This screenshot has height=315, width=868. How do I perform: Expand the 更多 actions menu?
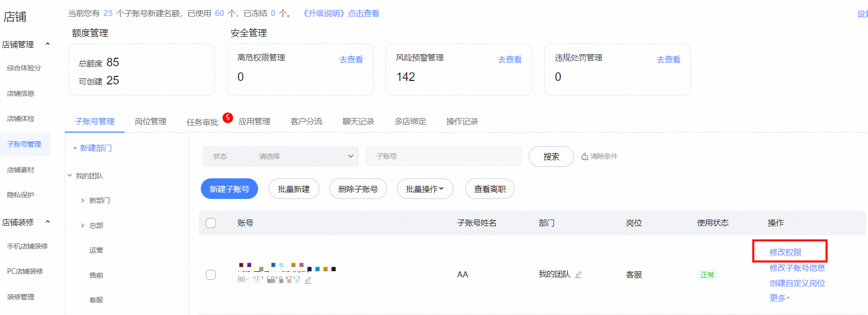(x=780, y=298)
